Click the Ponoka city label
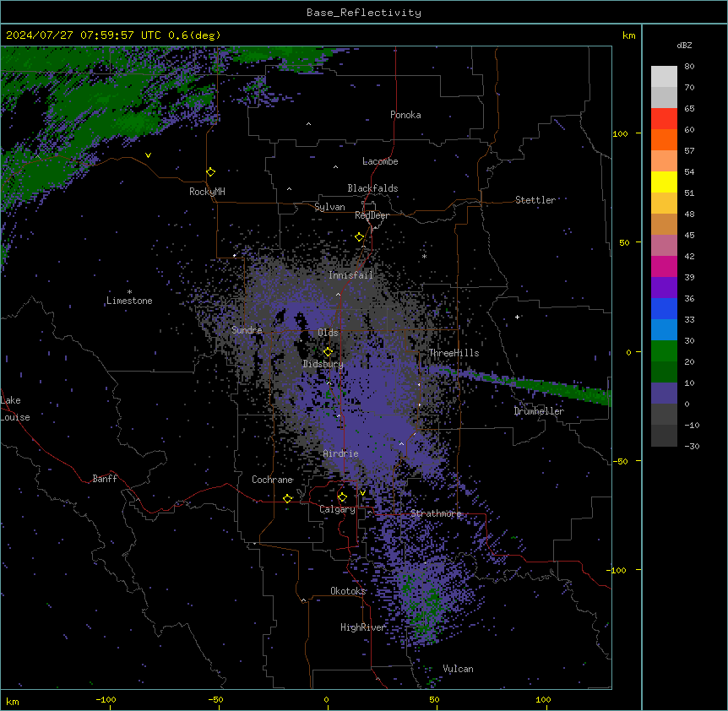 405,115
